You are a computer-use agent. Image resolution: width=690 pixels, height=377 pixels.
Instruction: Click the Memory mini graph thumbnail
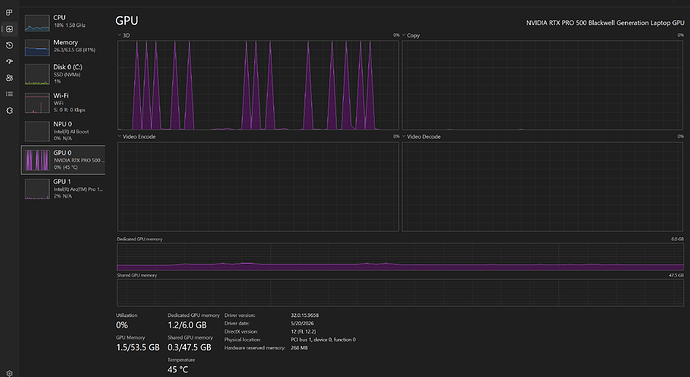coord(37,48)
